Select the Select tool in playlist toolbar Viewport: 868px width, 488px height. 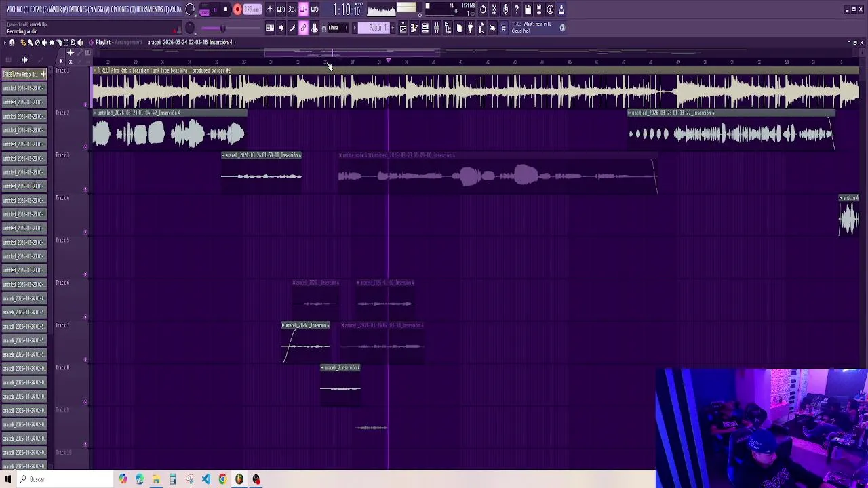[x=66, y=42]
